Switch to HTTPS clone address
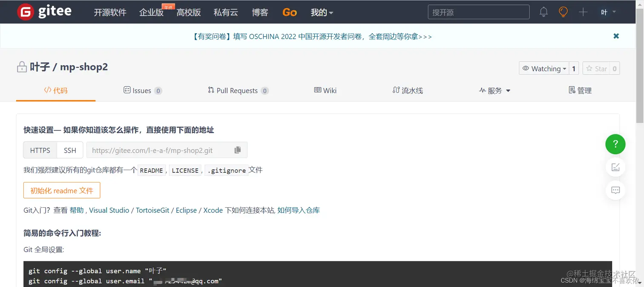Screen dimensions: 644x287 (x=40, y=150)
